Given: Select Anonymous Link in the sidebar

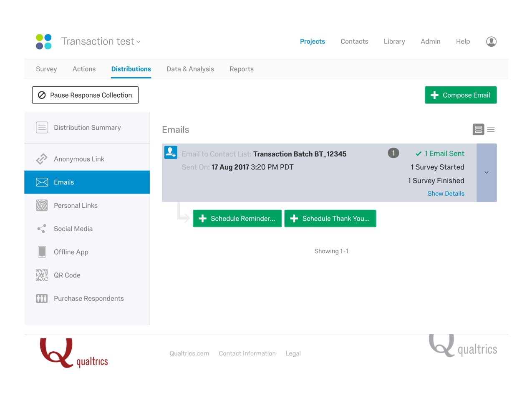Looking at the screenshot, I should pos(87,159).
